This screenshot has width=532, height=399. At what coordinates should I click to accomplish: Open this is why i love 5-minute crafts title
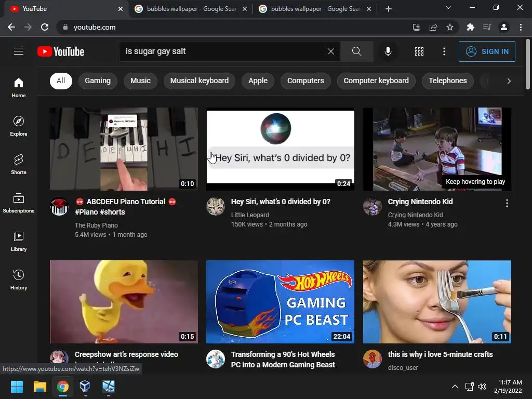coord(440,354)
